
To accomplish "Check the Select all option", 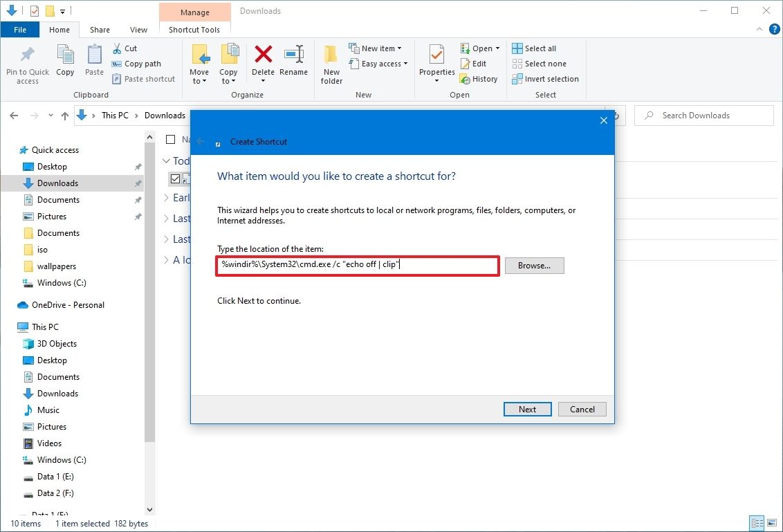I will tap(535, 48).
